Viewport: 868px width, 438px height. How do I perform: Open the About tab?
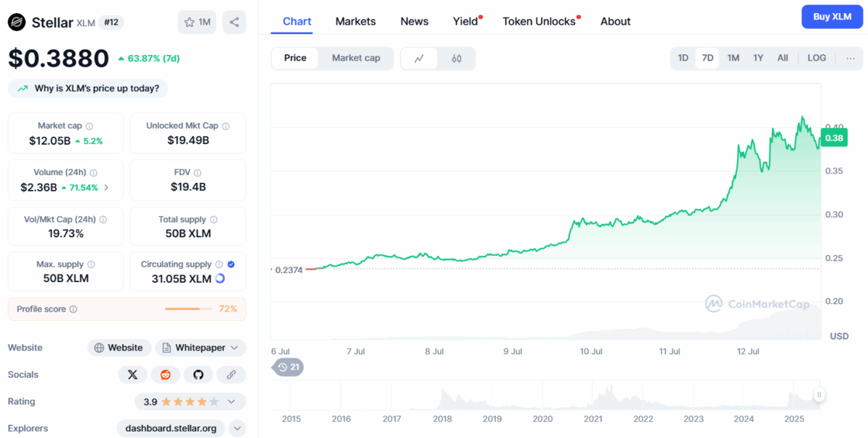[x=616, y=22]
